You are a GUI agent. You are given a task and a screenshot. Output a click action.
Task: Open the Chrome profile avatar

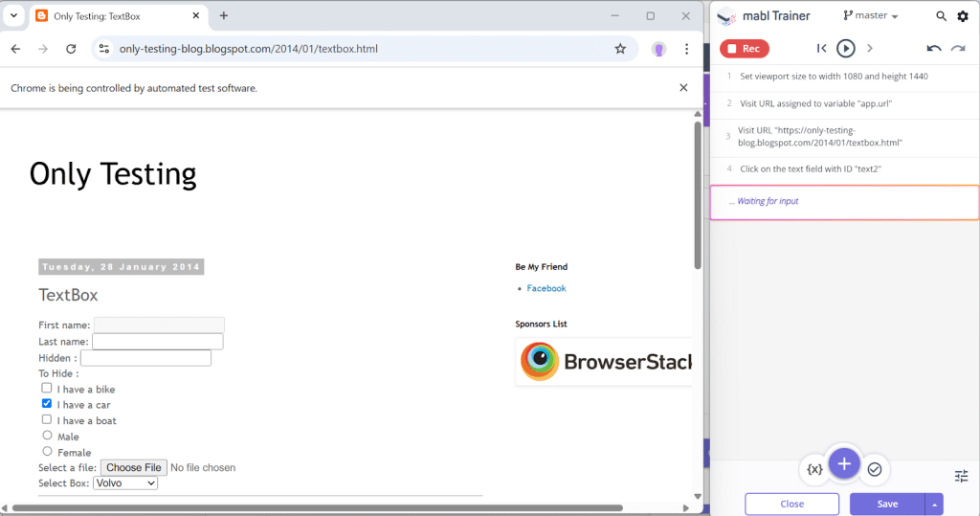coord(658,49)
